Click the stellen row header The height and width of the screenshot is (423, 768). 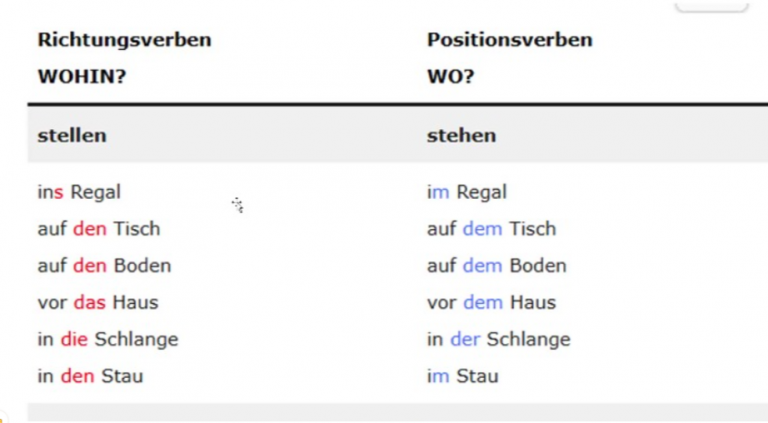(x=72, y=136)
